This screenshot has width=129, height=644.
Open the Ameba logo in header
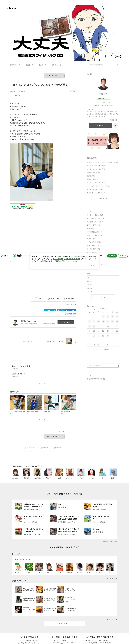coord(5,256)
